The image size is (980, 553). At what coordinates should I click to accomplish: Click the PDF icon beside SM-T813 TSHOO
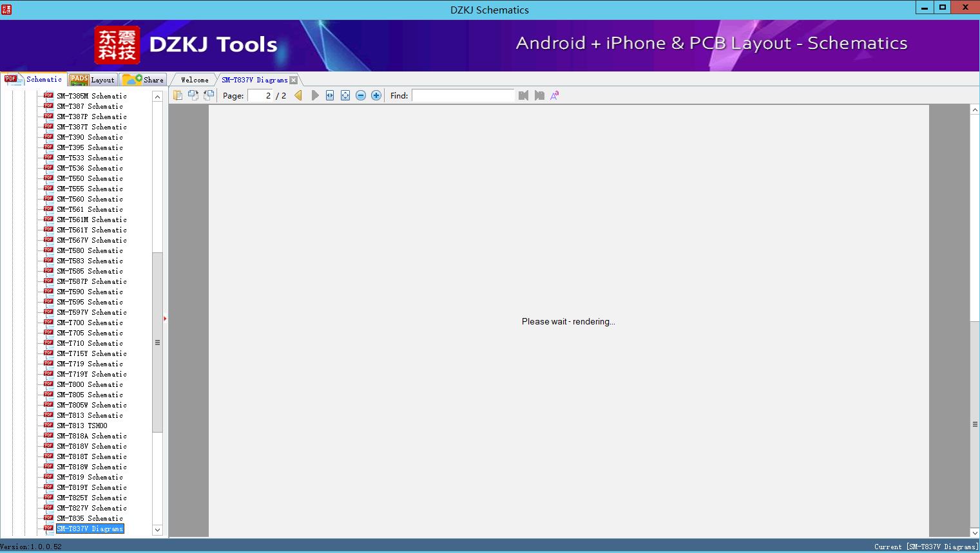pos(48,425)
